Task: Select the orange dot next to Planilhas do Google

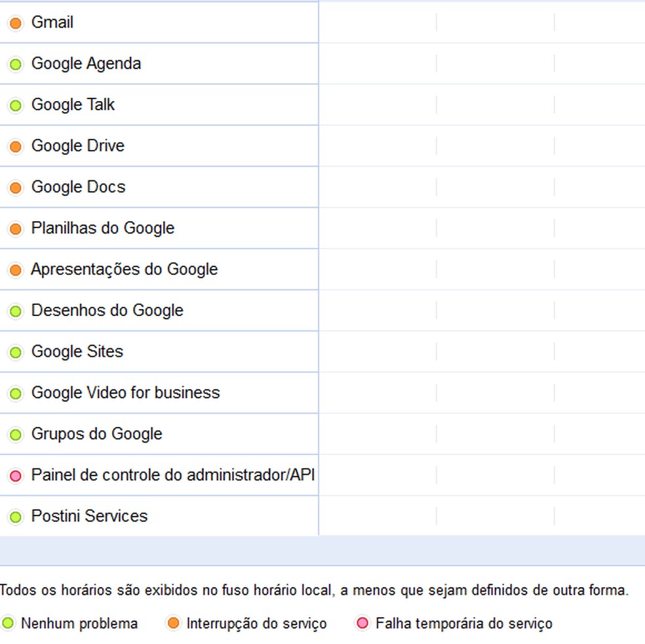Action: pos(15,228)
